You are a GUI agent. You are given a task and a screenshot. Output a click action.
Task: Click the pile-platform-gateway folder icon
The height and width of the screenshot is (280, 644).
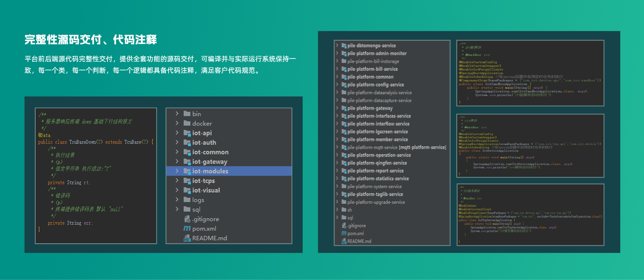[x=344, y=108]
